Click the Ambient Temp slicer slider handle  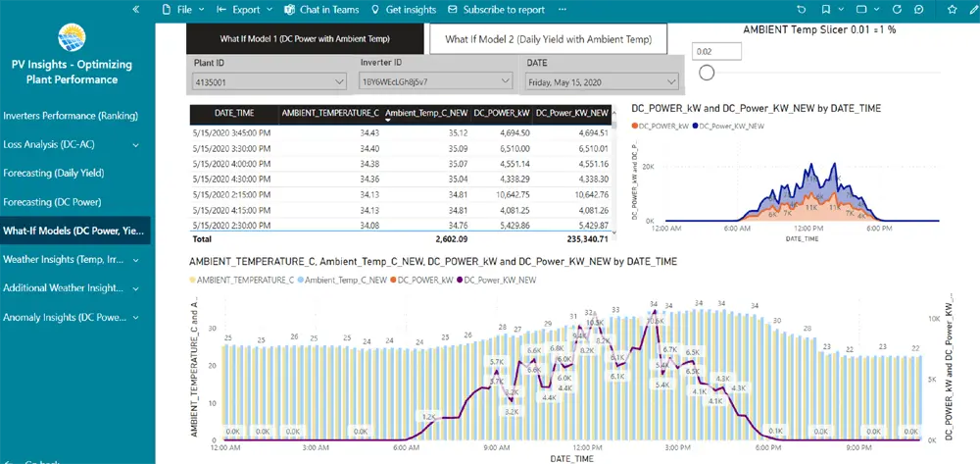pyautogui.click(x=706, y=73)
